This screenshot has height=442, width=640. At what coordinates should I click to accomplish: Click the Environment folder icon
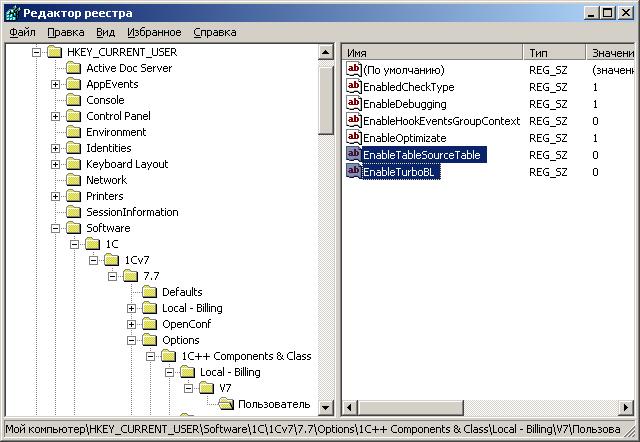(x=73, y=132)
